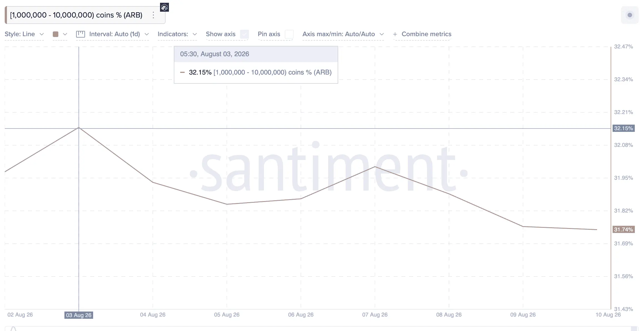This screenshot has width=644, height=331.
Task: Click the Arbitrum project logo icon
Action: point(164,7)
